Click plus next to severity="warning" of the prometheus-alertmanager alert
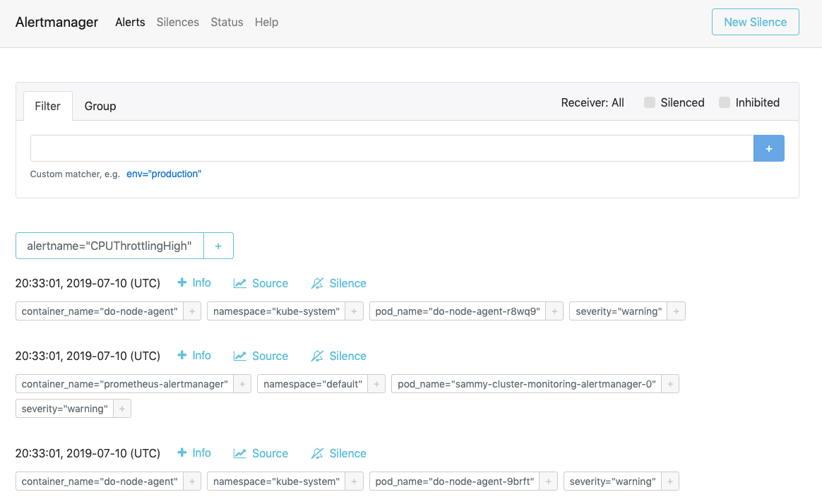 (121, 409)
